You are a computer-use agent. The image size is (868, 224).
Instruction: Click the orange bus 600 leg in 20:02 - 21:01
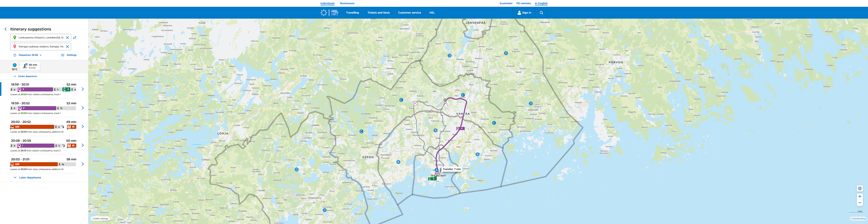click(x=34, y=164)
